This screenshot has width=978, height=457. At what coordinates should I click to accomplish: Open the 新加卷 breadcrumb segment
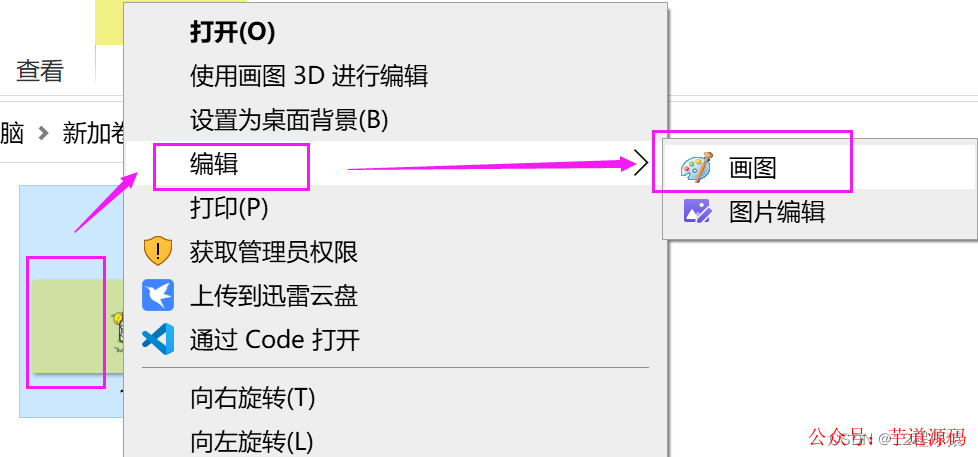(x=94, y=133)
